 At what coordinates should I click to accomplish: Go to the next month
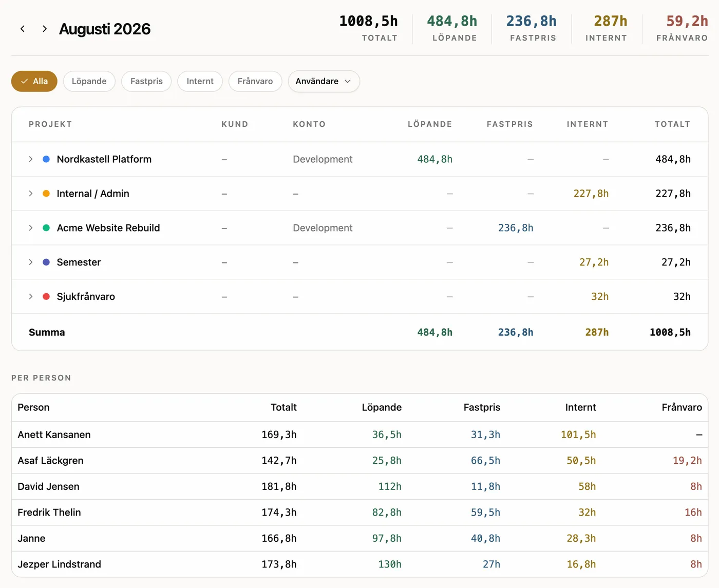pos(45,29)
